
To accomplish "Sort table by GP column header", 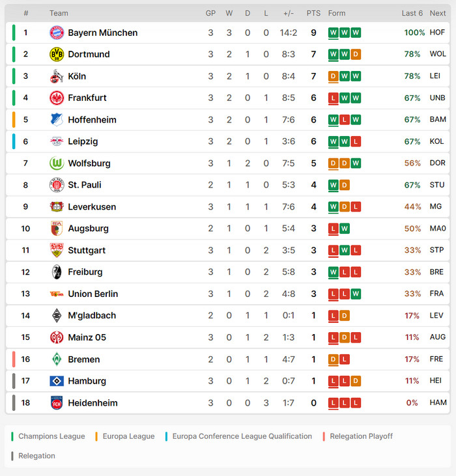I will point(210,13).
